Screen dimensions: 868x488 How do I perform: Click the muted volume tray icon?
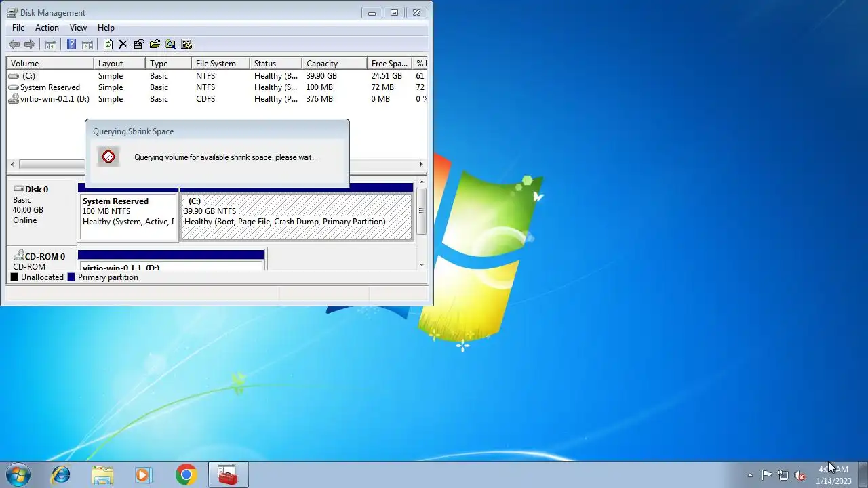pos(800,475)
